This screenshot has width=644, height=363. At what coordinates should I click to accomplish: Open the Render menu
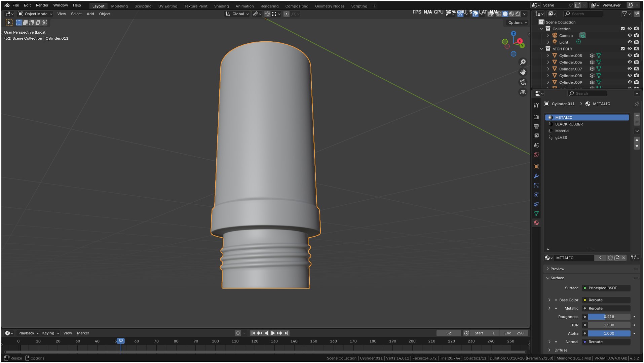(42, 5)
